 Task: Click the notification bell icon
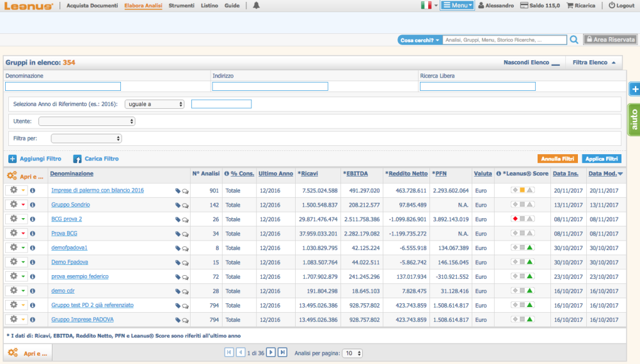tap(257, 6)
